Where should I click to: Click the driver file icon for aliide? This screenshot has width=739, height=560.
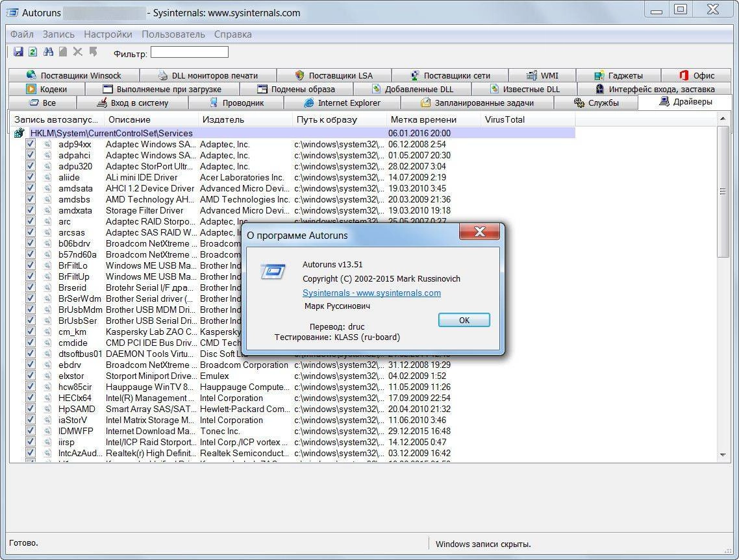pos(47,178)
